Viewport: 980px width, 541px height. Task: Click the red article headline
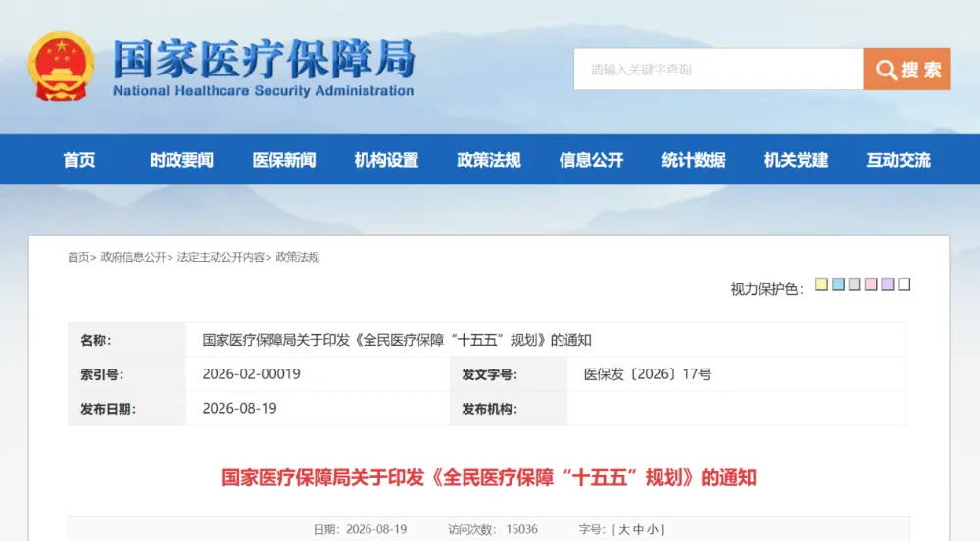pyautogui.click(x=489, y=478)
